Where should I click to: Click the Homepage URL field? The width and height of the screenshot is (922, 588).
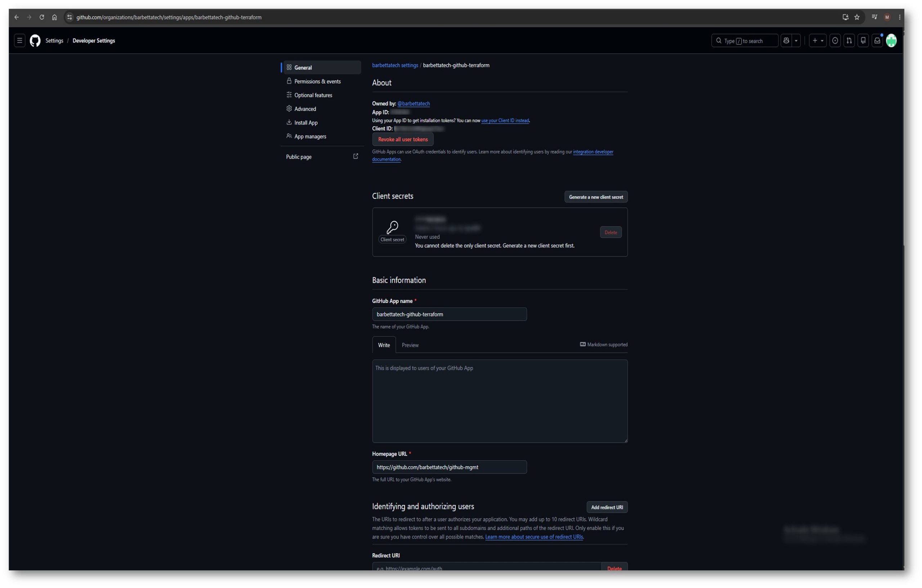pos(449,467)
